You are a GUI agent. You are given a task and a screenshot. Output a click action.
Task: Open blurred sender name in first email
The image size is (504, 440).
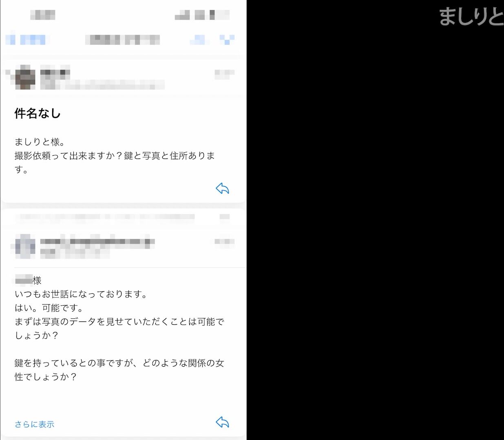coord(55,73)
